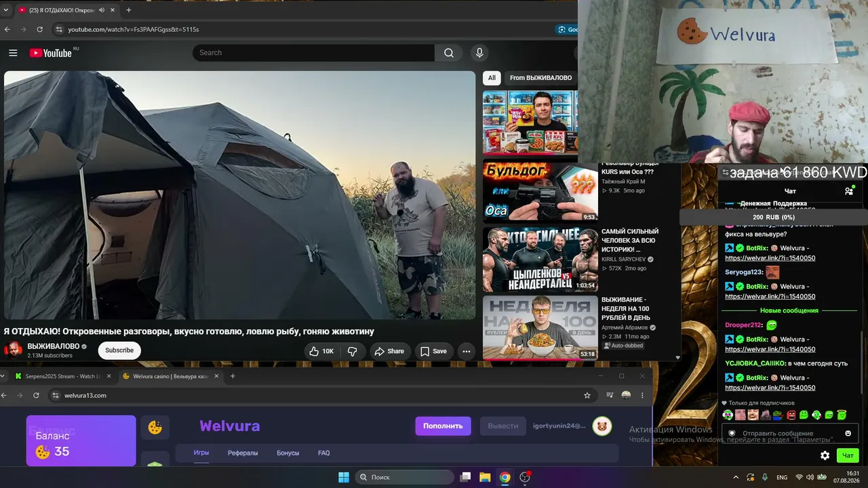Open the emoji picker in chat input

coord(848,433)
